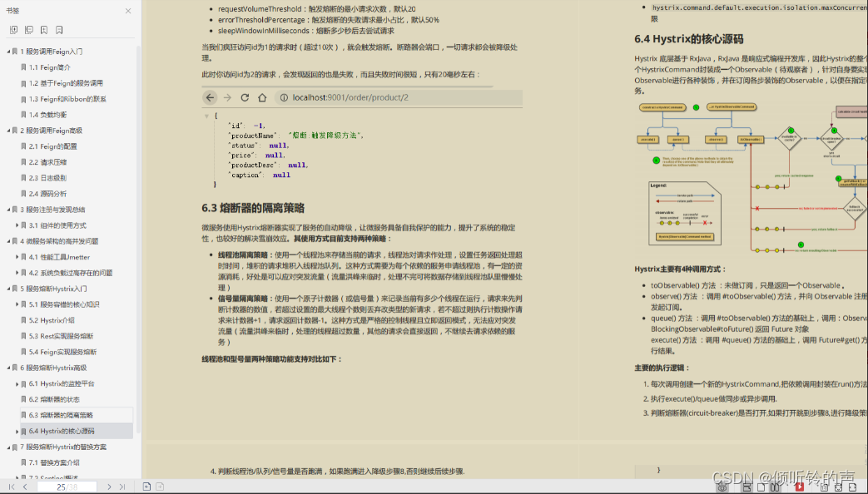Close the 书签 bookmarks panel
Image resolution: width=868 pixels, height=494 pixels.
point(128,11)
